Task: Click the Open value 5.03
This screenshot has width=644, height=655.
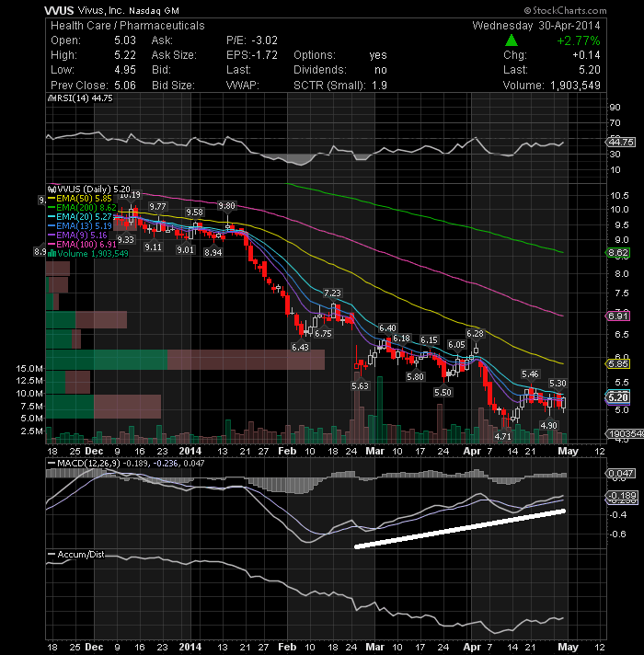Action: pyautogui.click(x=125, y=40)
